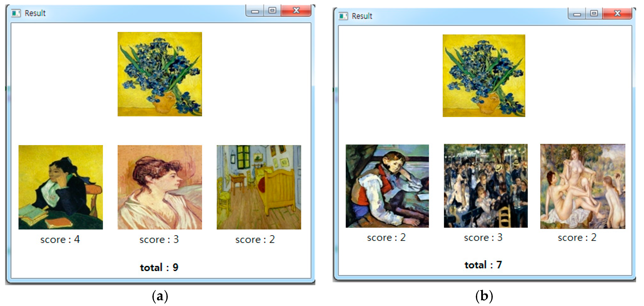This screenshot has height=306, width=644.
Task: Click the right Result window's app icon
Action: click(x=343, y=16)
